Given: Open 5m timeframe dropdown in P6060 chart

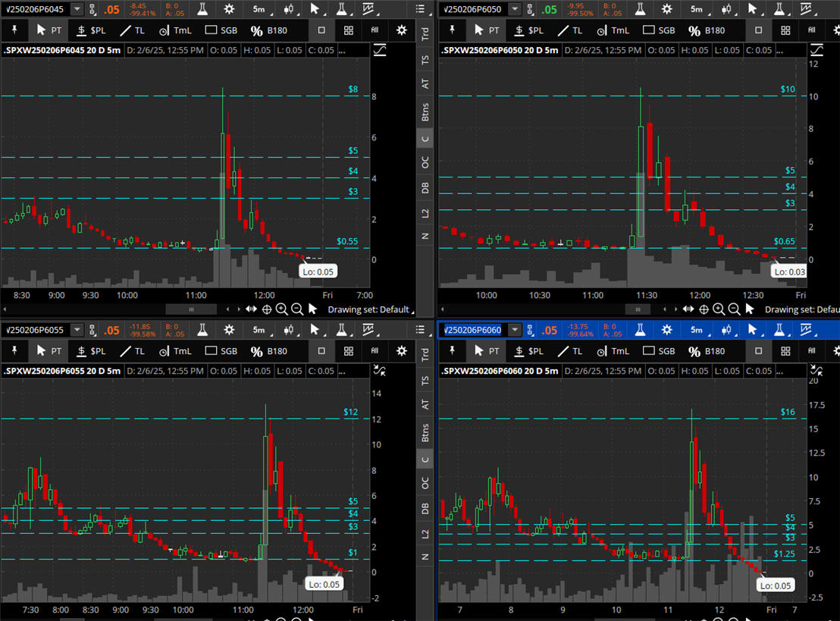Looking at the screenshot, I should coord(696,330).
